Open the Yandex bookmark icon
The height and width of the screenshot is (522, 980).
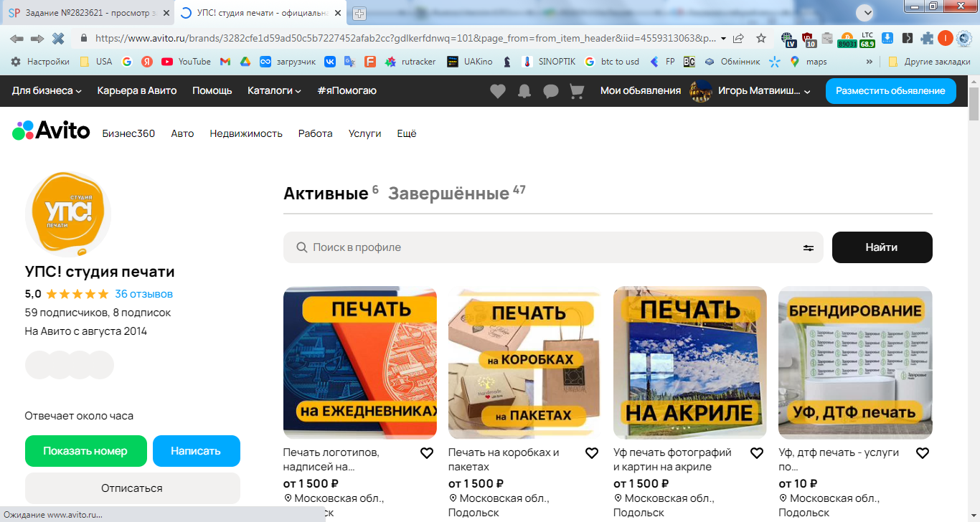[147, 62]
